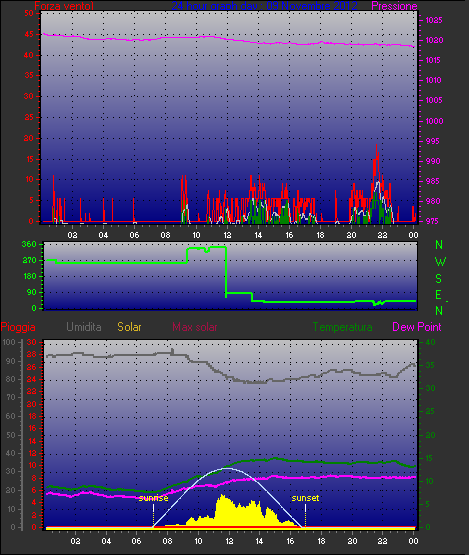Click the E compass direction label
This screenshot has width=469, height=555.
click(439, 295)
